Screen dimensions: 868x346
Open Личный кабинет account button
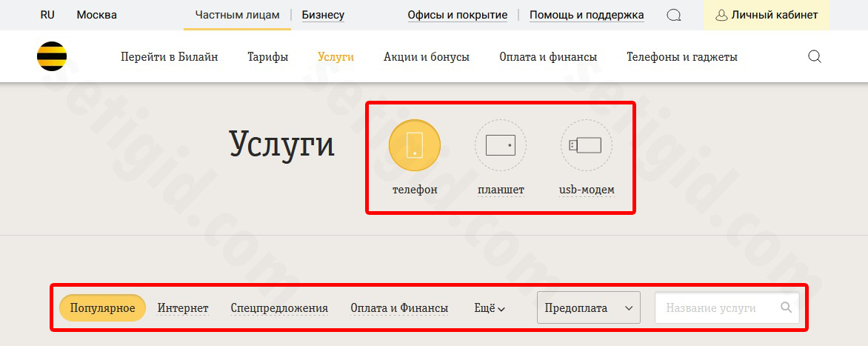tap(767, 15)
